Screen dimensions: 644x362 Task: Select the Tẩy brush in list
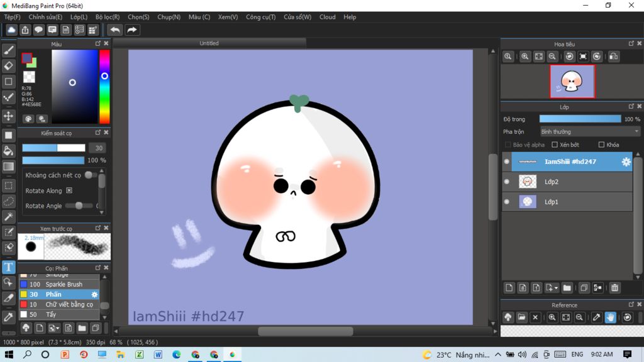pos(59,314)
